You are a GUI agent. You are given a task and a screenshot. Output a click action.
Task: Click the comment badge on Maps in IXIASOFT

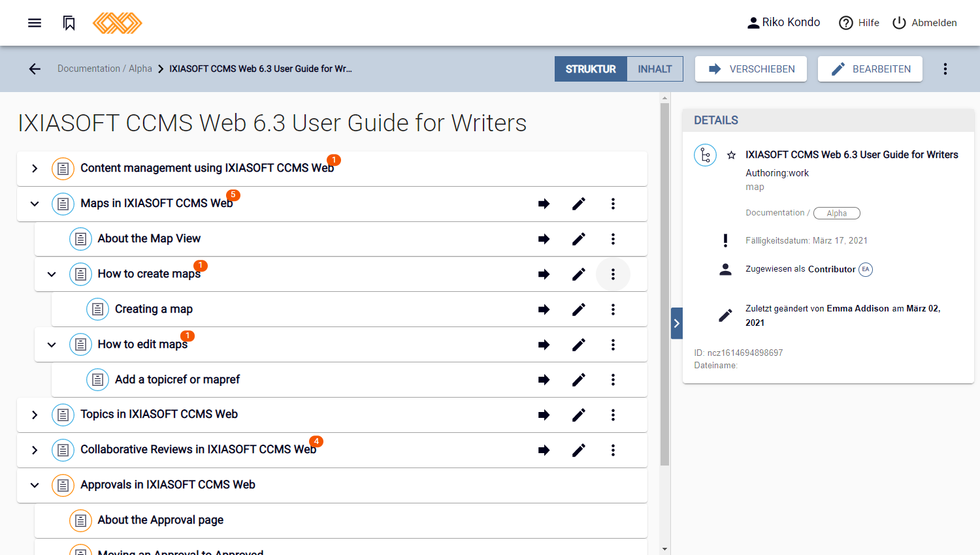coord(233,195)
